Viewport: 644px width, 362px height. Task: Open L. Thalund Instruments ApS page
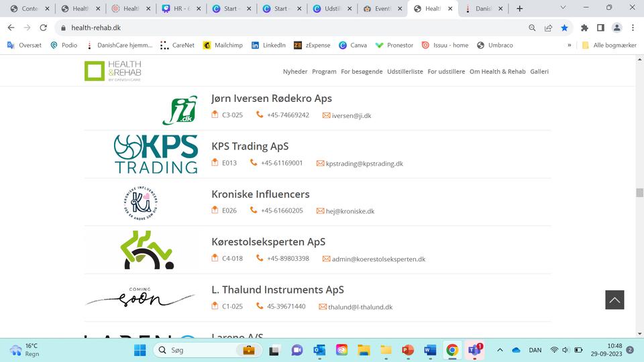(278, 290)
